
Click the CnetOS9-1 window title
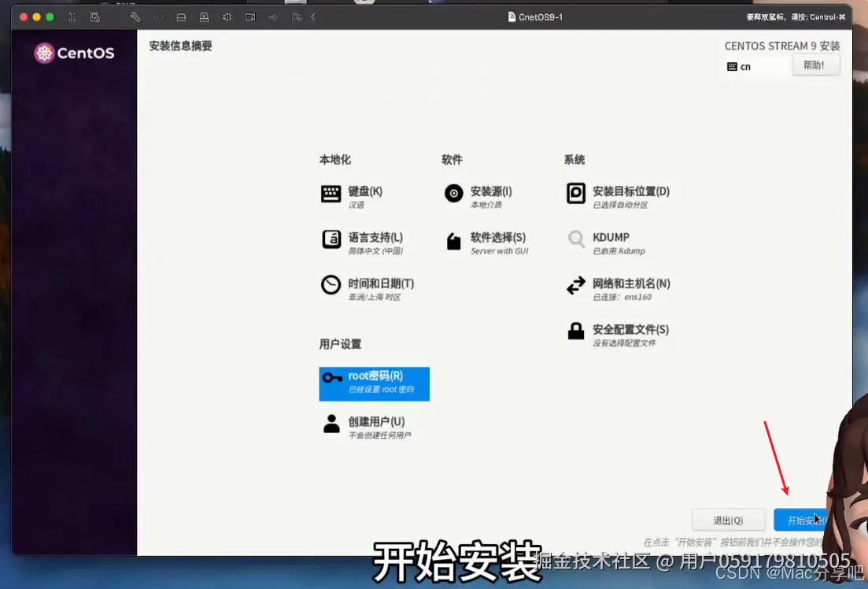(541, 17)
